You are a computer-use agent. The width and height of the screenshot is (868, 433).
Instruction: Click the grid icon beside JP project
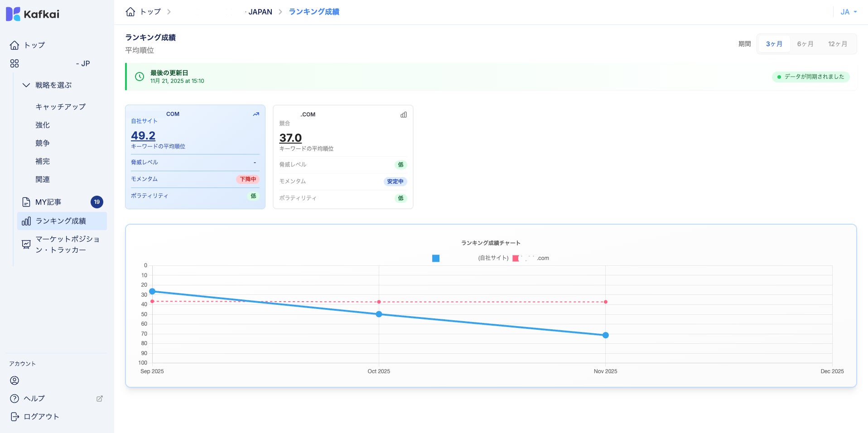[14, 63]
